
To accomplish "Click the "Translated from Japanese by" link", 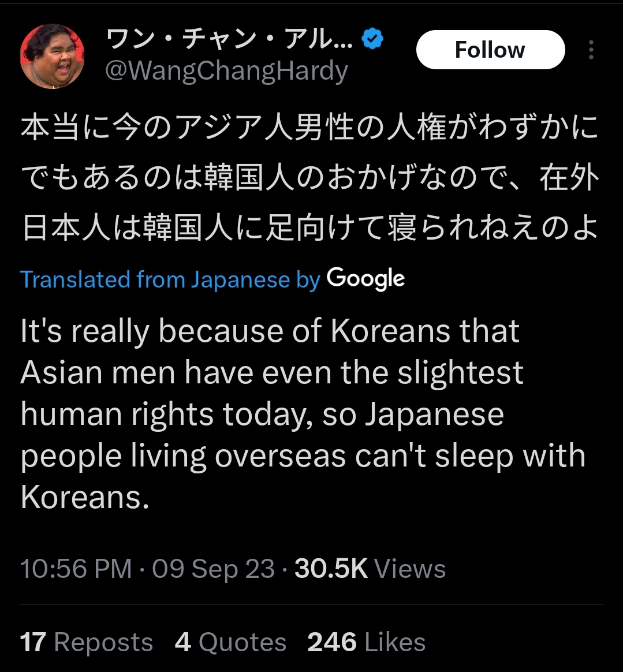I will tap(170, 279).
